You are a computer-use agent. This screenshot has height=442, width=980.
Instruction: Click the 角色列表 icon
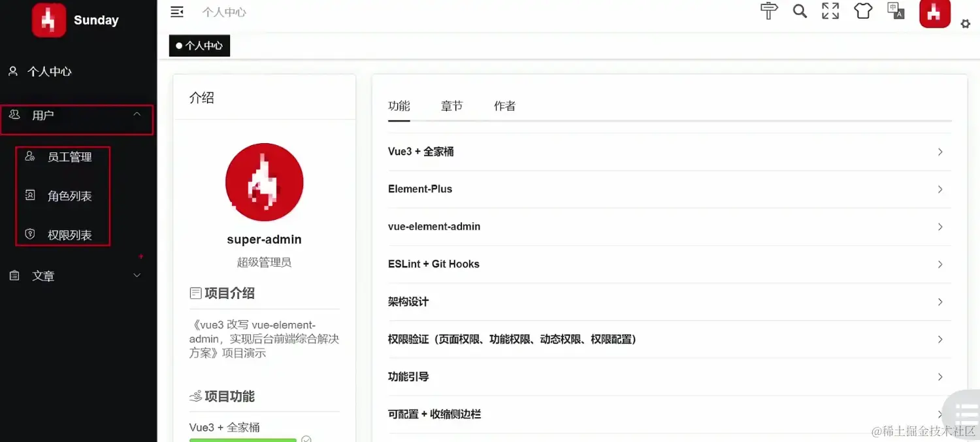[x=29, y=195]
